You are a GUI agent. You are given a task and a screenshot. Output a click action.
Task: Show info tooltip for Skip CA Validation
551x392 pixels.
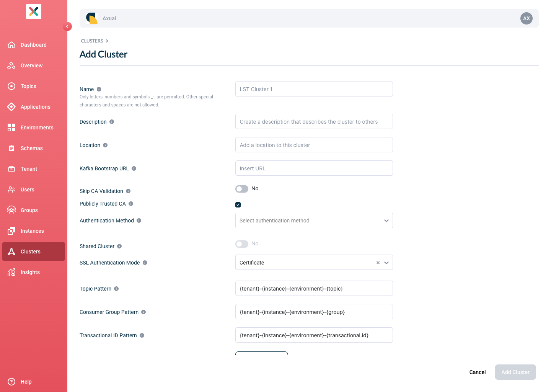click(x=128, y=191)
